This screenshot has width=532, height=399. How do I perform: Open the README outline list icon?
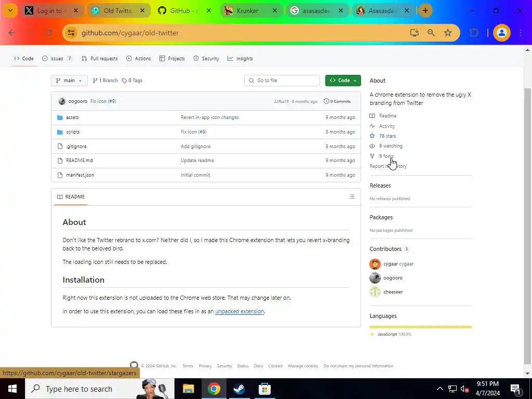click(352, 197)
